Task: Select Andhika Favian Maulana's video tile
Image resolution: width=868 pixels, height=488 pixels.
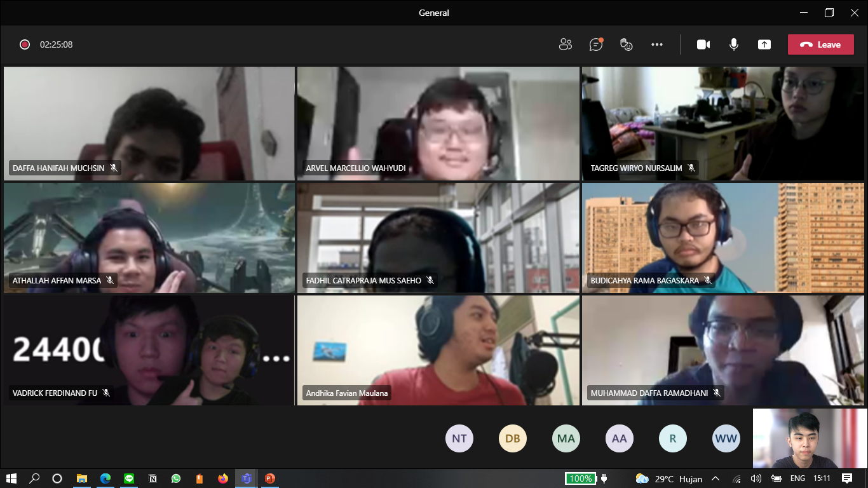Action: click(x=438, y=349)
